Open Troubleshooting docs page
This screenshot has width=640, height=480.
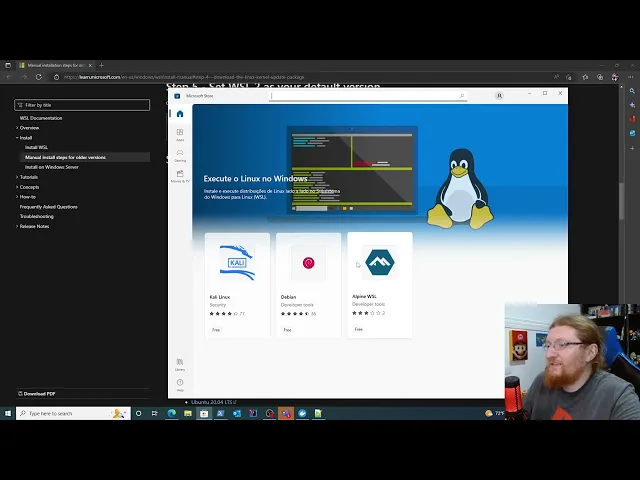click(37, 216)
